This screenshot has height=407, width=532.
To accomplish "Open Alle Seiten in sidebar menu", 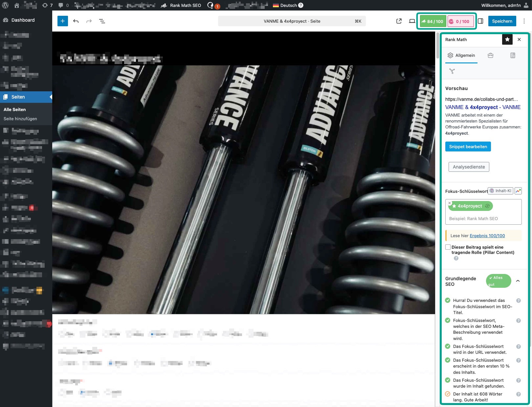I will click(x=15, y=109).
